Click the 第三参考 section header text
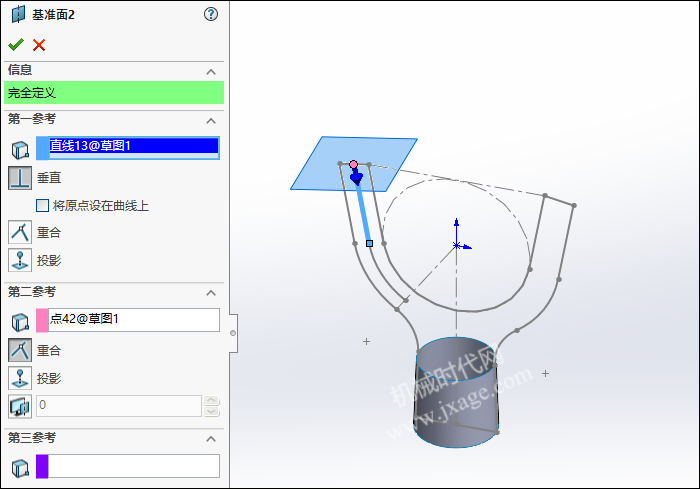The image size is (700, 489). coord(32,438)
